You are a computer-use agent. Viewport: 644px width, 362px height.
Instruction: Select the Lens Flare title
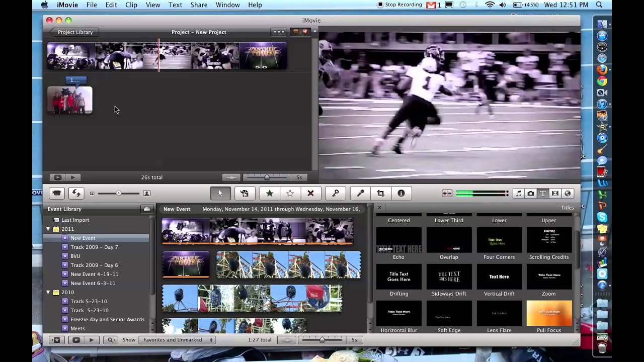pyautogui.click(x=499, y=317)
